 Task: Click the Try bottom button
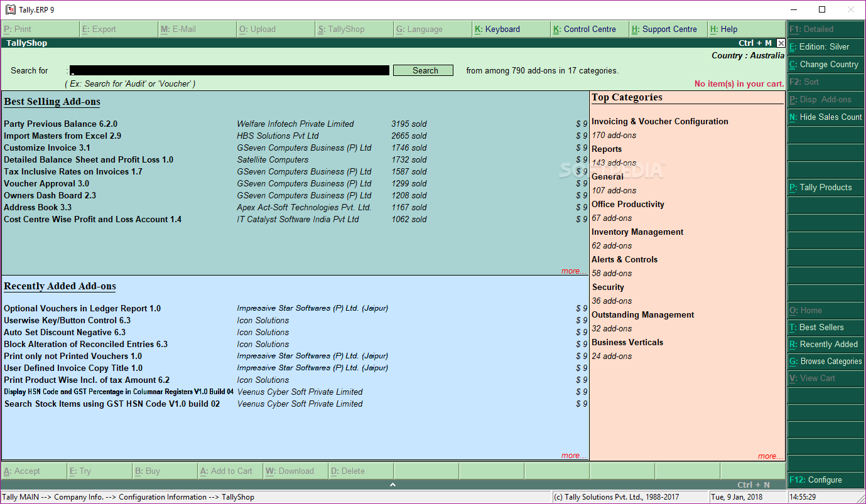99,471
